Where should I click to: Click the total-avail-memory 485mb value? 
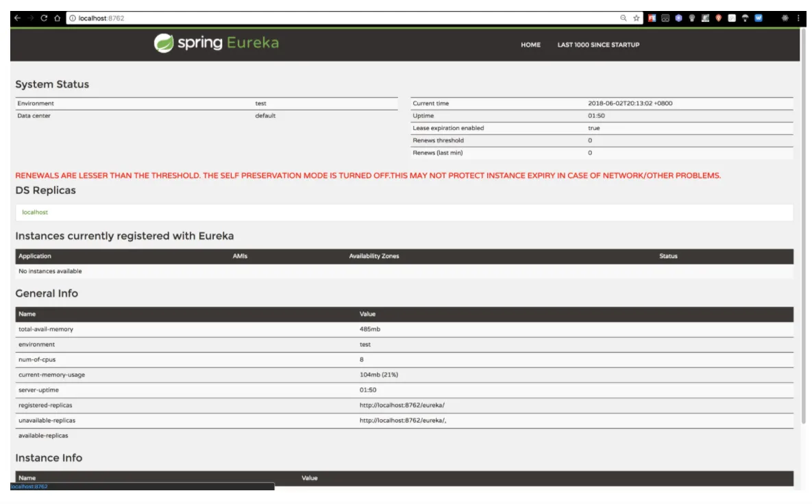[370, 329]
